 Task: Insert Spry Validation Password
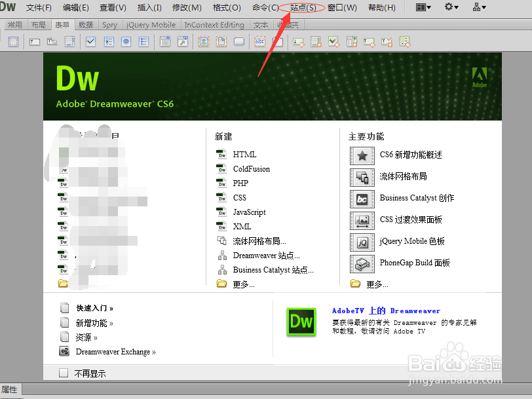(369, 42)
